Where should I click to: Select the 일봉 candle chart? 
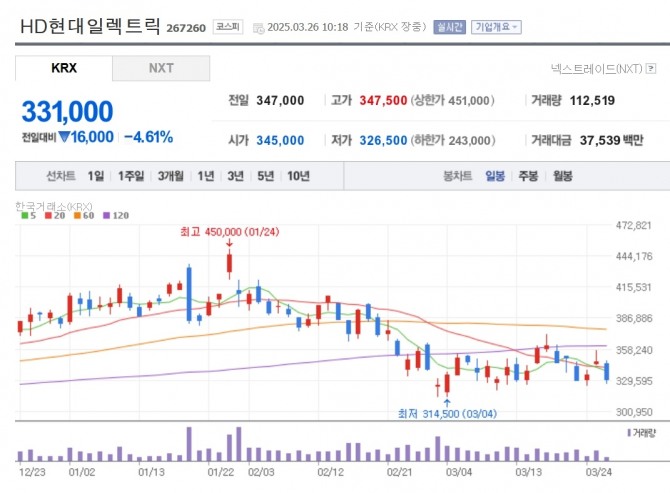[495, 176]
